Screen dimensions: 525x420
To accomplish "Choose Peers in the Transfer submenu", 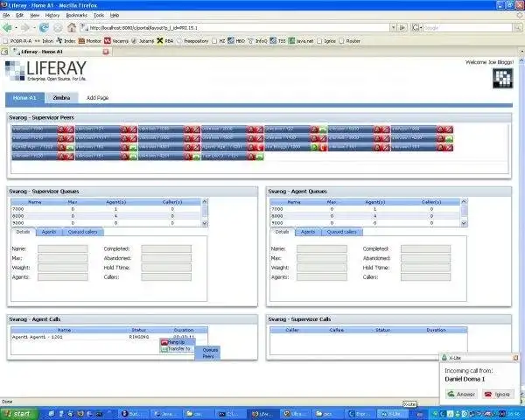I will [208, 356].
